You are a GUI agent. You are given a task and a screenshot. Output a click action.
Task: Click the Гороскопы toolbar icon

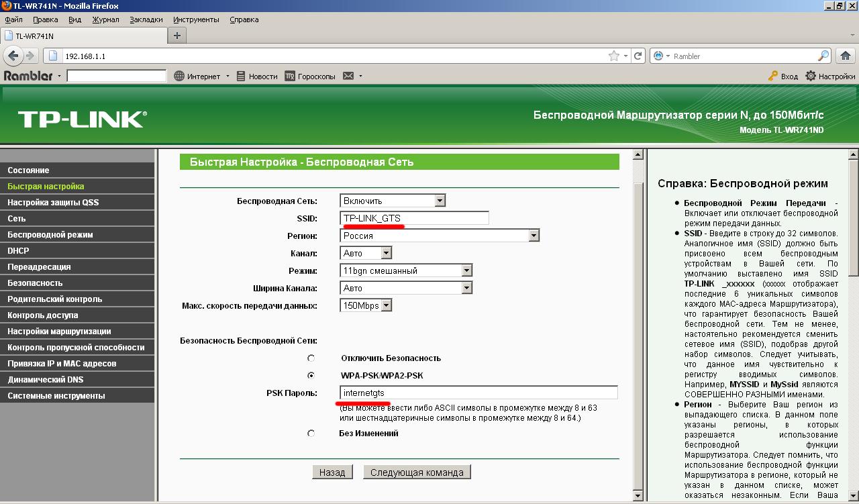pos(290,76)
